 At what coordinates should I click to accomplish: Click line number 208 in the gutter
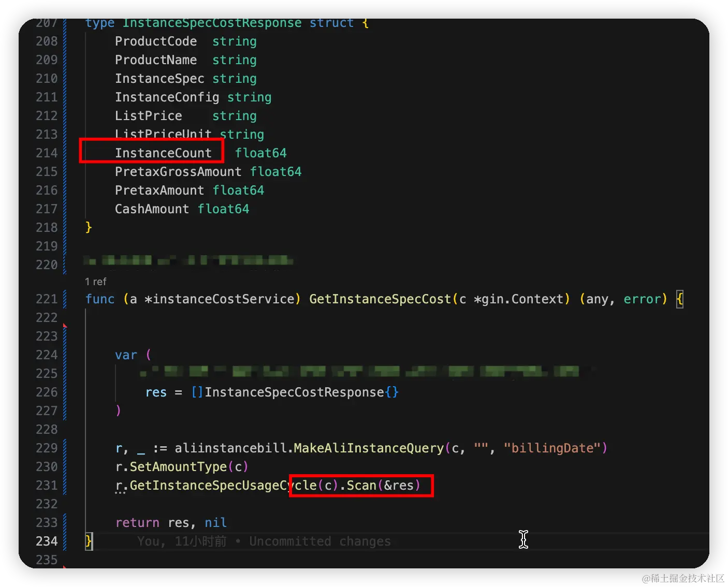point(47,41)
